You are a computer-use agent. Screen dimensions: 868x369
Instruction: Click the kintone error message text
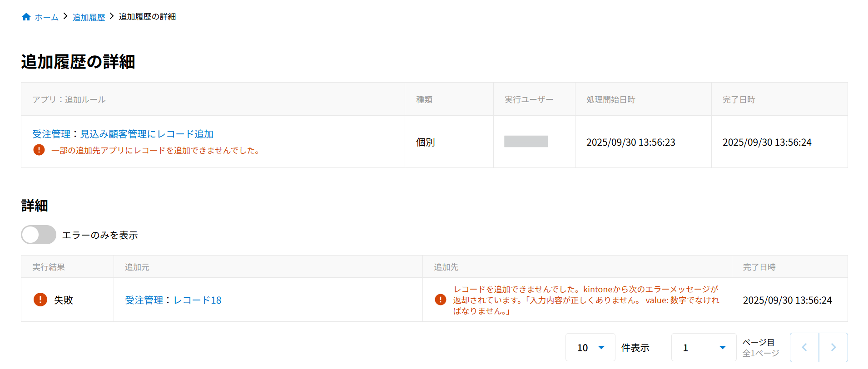click(586, 300)
